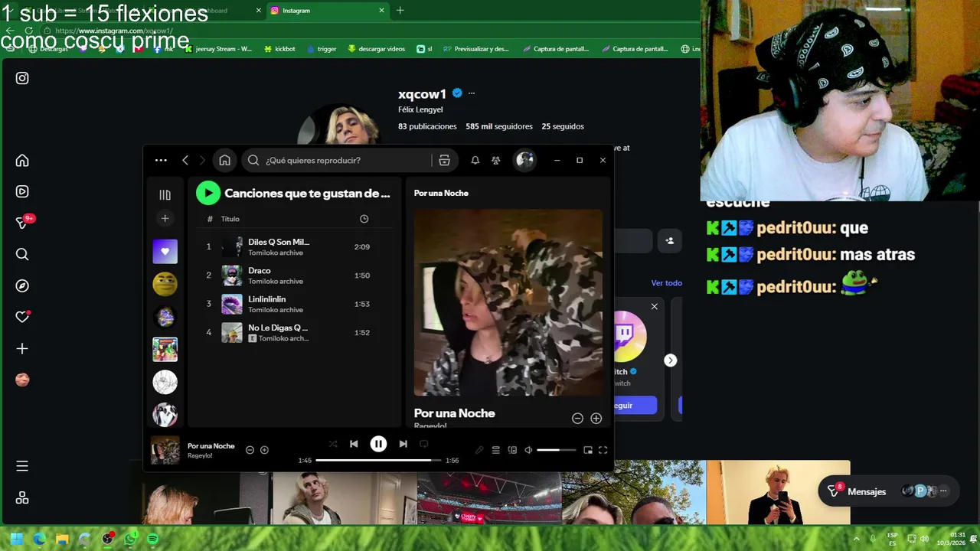Open Windows Start menu
980x551 pixels.
pyautogui.click(x=17, y=539)
